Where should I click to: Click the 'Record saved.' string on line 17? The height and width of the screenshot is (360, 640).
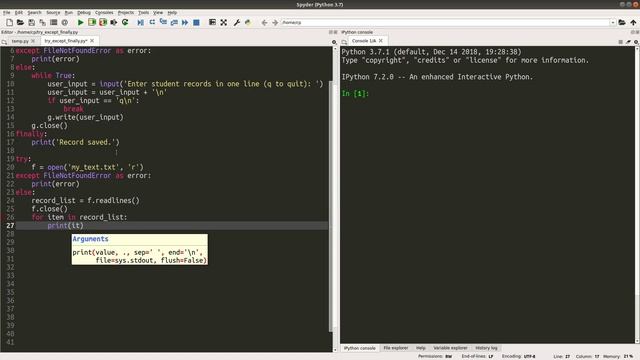tap(87, 142)
